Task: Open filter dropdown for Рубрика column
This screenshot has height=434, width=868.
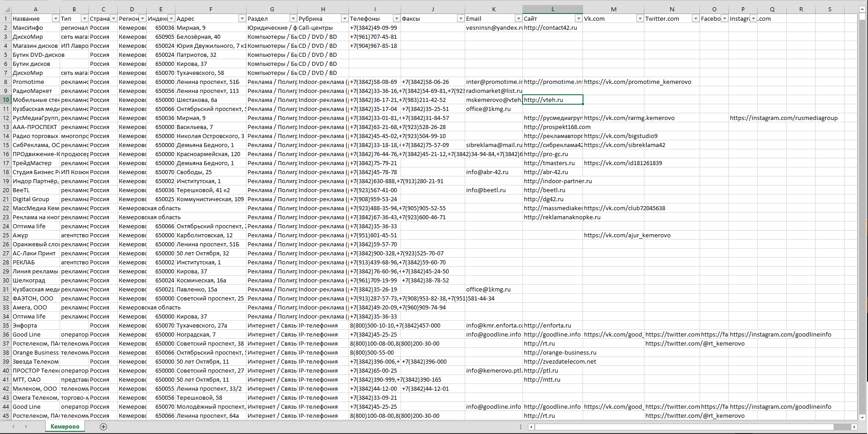Action: (x=345, y=18)
